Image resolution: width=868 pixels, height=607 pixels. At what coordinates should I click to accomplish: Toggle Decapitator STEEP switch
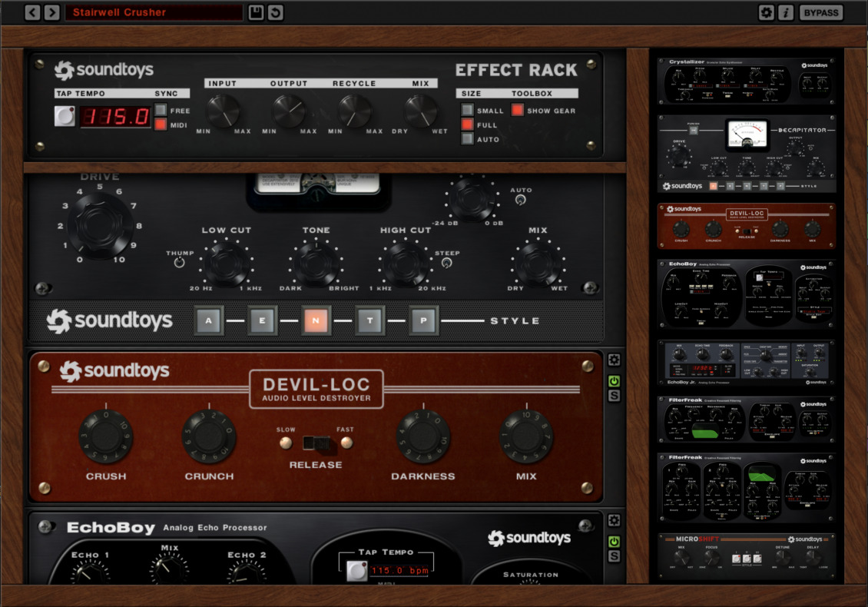[447, 263]
